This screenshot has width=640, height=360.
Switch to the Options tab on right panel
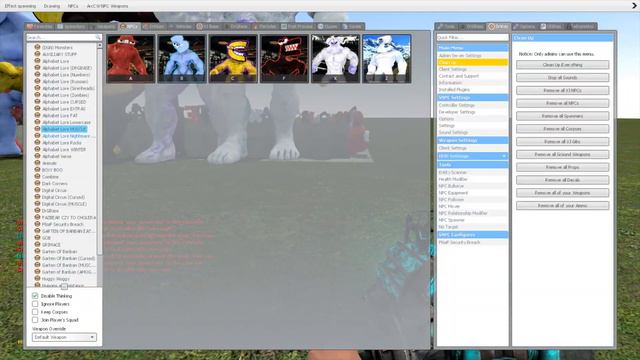[524, 27]
